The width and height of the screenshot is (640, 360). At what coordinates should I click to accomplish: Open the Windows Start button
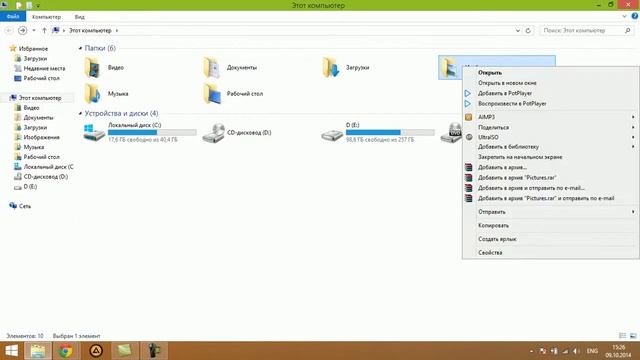tap(11, 351)
